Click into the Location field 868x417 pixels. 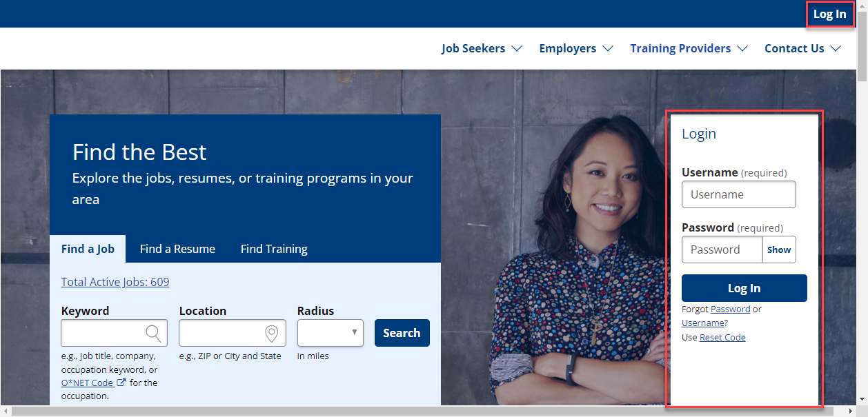point(232,334)
